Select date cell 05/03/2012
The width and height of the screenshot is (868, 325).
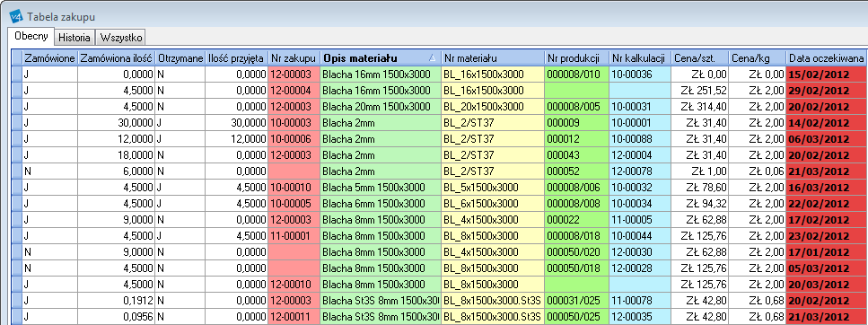pos(827,268)
